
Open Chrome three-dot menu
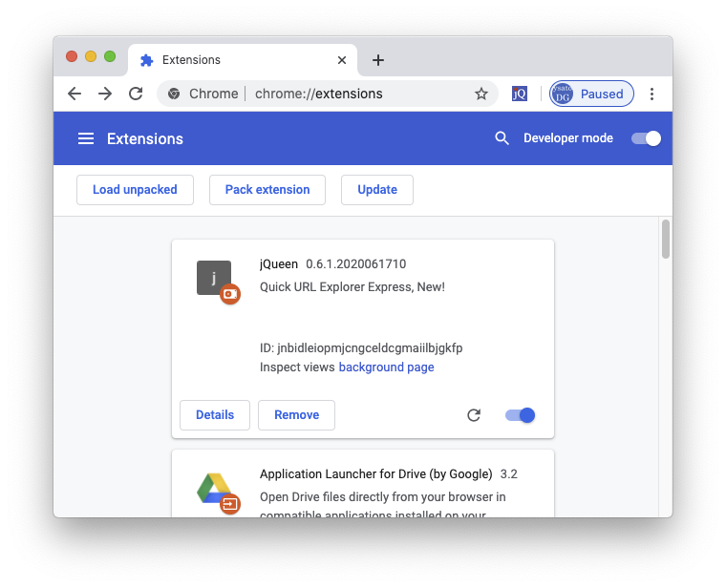coord(652,94)
